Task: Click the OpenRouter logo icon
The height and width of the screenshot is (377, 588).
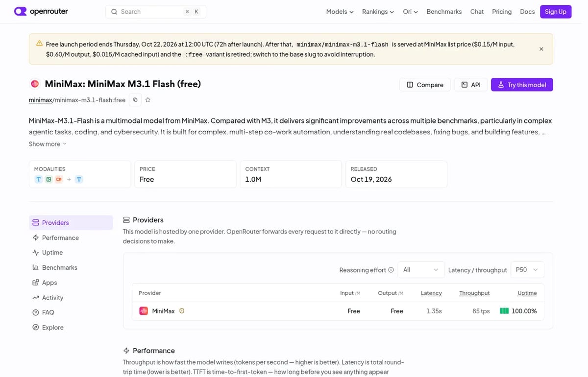Action: [21, 11]
